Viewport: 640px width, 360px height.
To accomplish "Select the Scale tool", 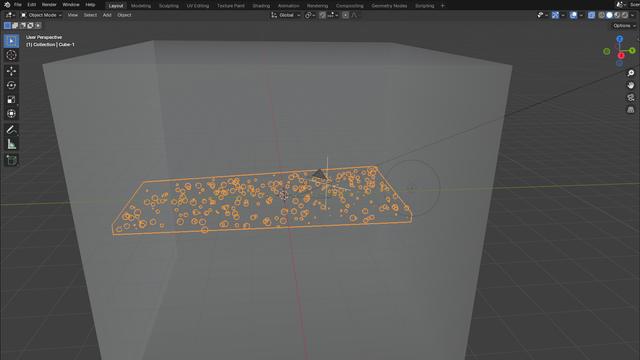I will point(11,100).
